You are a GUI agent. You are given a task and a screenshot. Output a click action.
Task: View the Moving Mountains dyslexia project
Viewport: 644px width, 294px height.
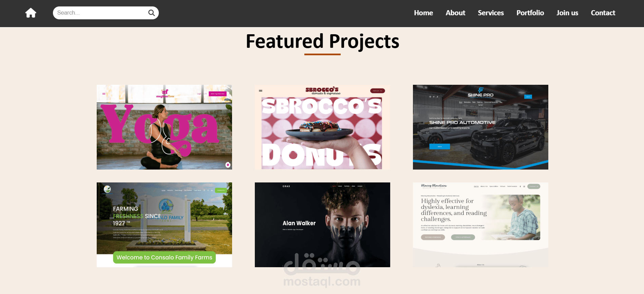(x=480, y=225)
